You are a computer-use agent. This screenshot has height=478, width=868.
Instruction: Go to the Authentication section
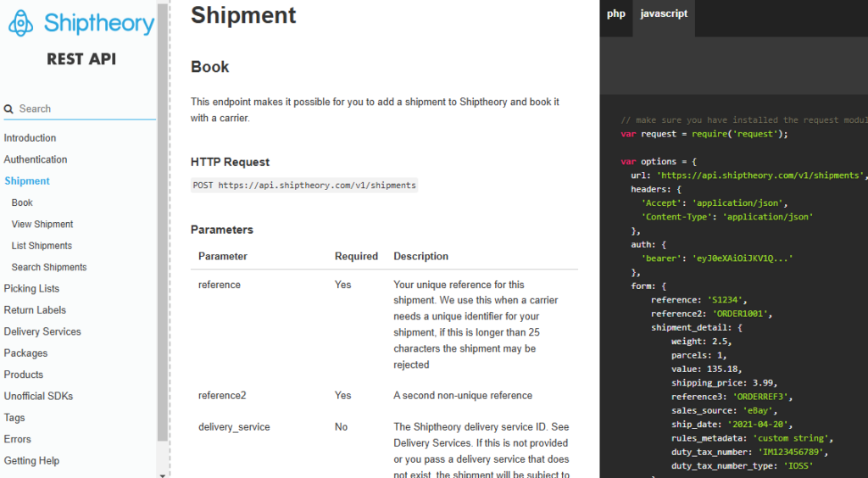coord(36,159)
